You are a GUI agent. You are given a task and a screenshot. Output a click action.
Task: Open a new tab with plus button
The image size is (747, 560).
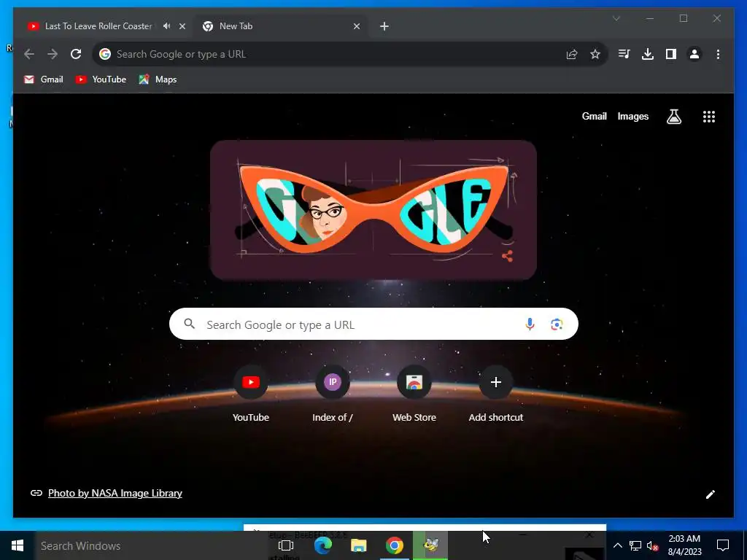click(x=384, y=26)
